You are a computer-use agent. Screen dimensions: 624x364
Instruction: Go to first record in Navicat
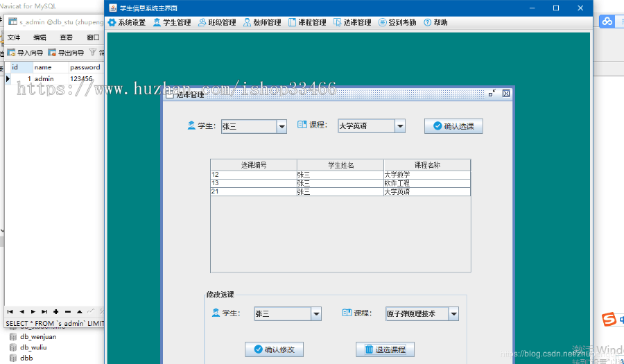click(x=10, y=311)
